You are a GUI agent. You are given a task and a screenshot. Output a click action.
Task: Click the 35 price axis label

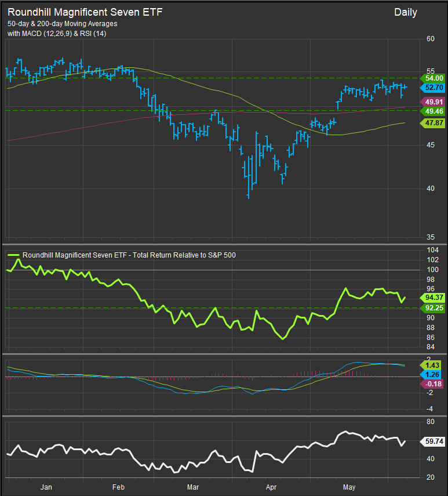click(x=430, y=237)
